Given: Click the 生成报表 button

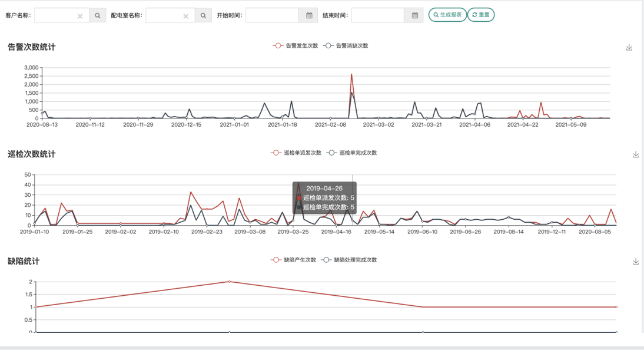Looking at the screenshot, I should point(447,15).
